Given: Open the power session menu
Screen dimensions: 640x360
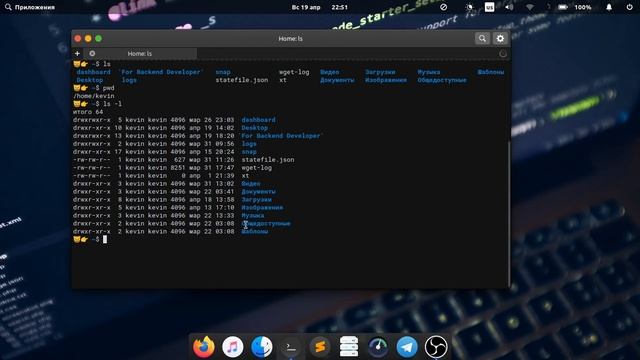Looking at the screenshot, I should pos(629,7).
